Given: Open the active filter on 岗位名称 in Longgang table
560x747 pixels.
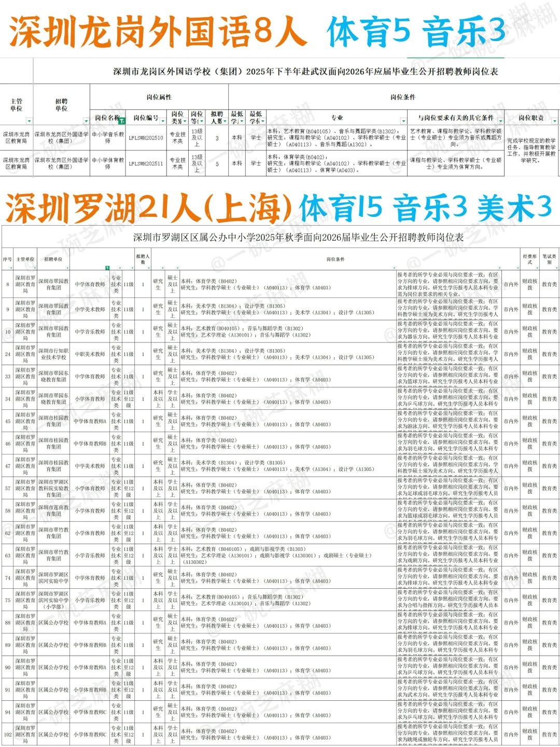Looking at the screenshot, I should click(122, 121).
